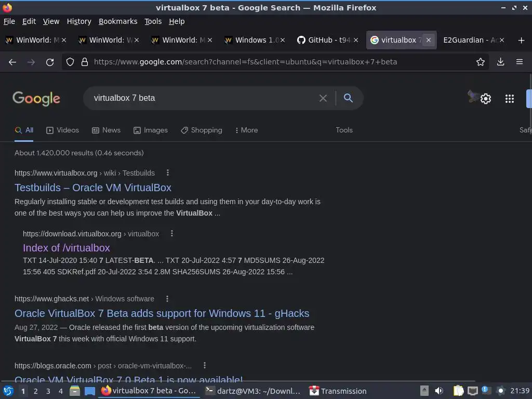Switch to virtual desktop 4
The image size is (532, 399).
(61, 391)
